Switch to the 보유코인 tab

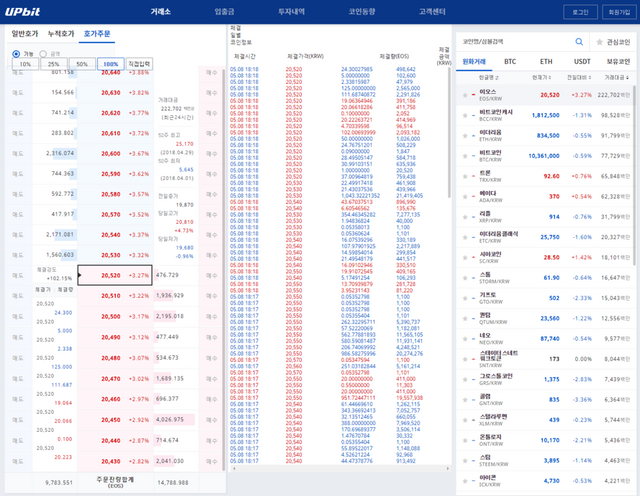pyautogui.click(x=618, y=62)
